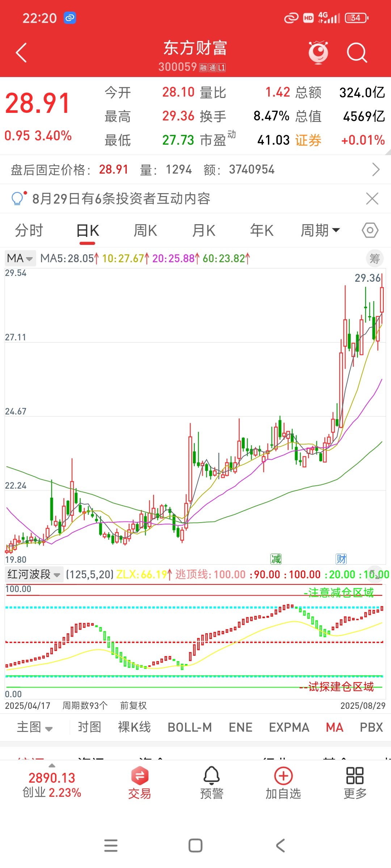
Task: Tap the 证券 sector link
Action: coord(308,140)
